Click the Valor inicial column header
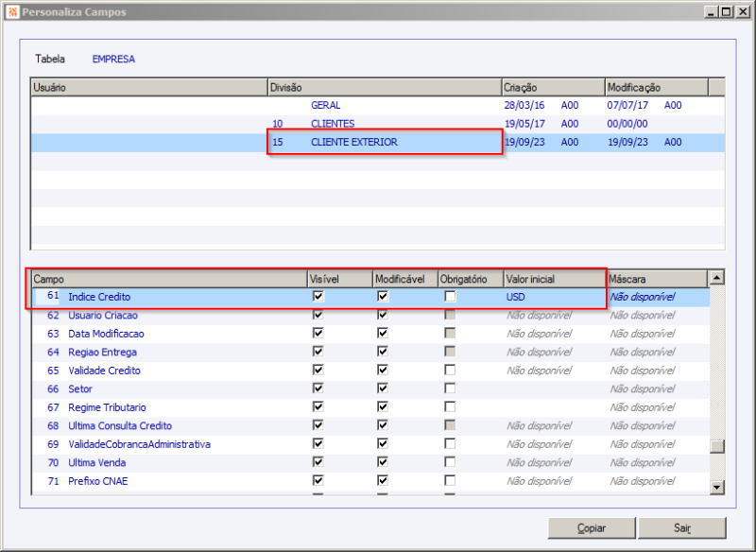Screen dimensions: 756x552 point(555,279)
